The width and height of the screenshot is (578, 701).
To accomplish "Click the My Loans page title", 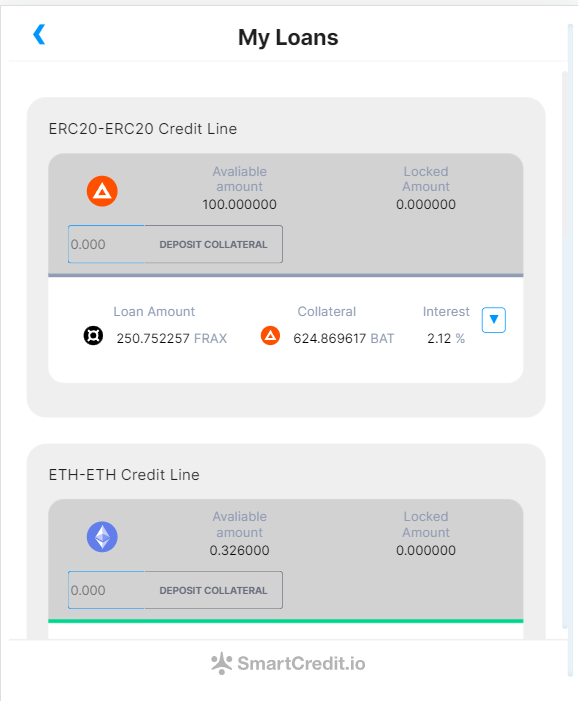I will [x=288, y=37].
